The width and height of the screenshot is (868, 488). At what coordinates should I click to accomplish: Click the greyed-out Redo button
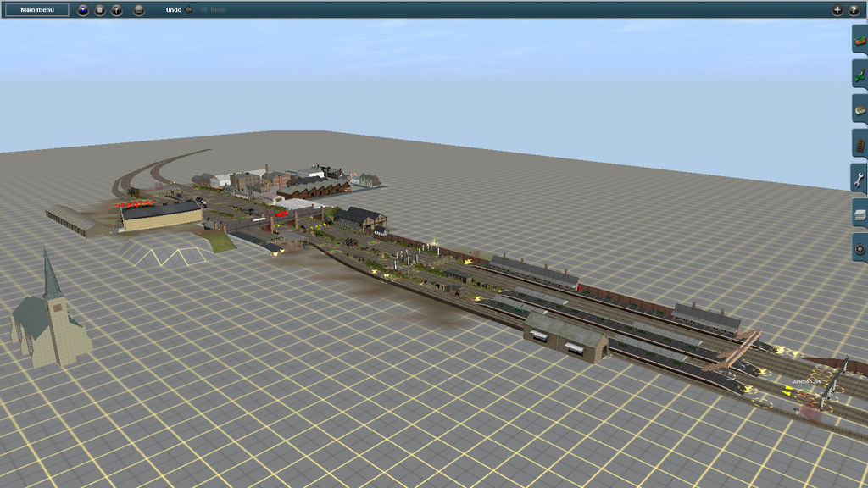214,9
